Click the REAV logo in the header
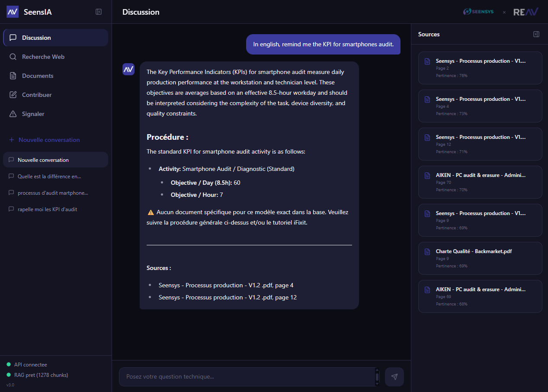548x392 pixels. (526, 12)
